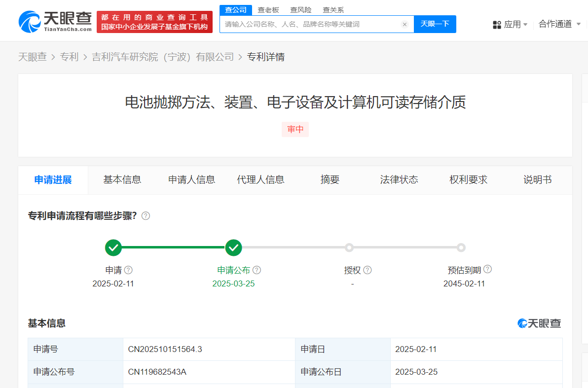
Task: Expand the 合作通道 dropdown menu
Action: point(578,24)
